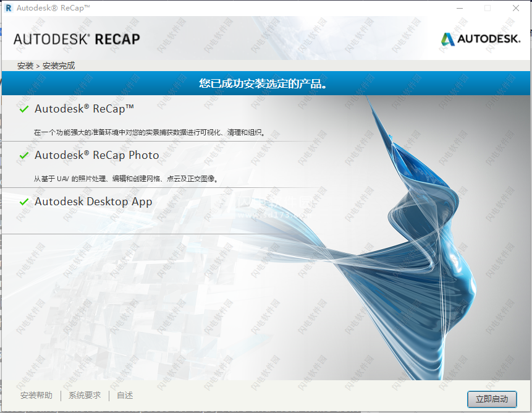Click the ReCap app icon in title bar

click(9, 8)
